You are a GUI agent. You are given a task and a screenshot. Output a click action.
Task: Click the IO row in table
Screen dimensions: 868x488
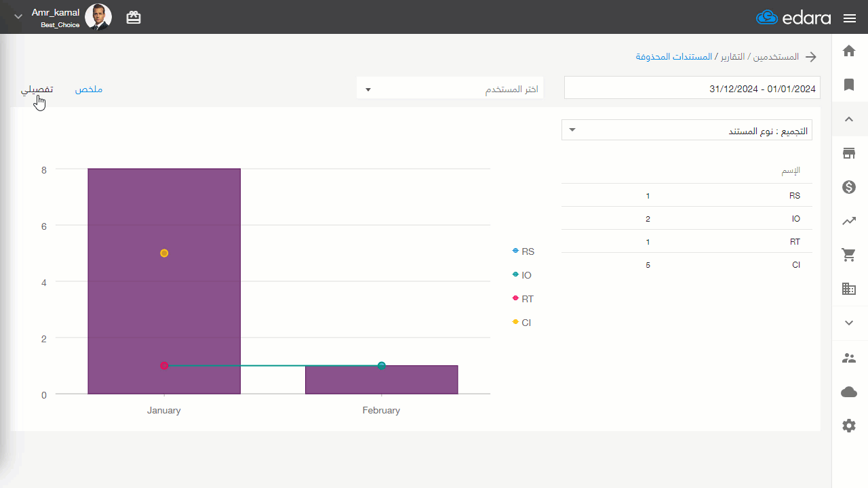(687, 219)
